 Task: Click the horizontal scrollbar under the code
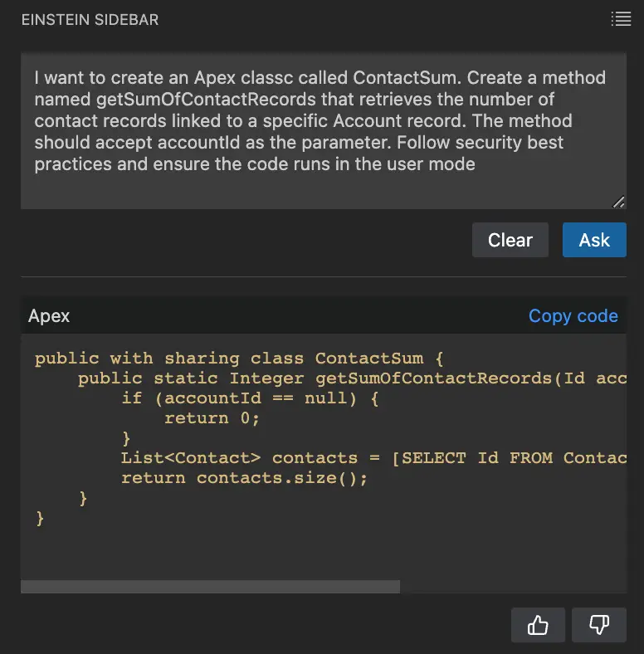tap(210, 587)
